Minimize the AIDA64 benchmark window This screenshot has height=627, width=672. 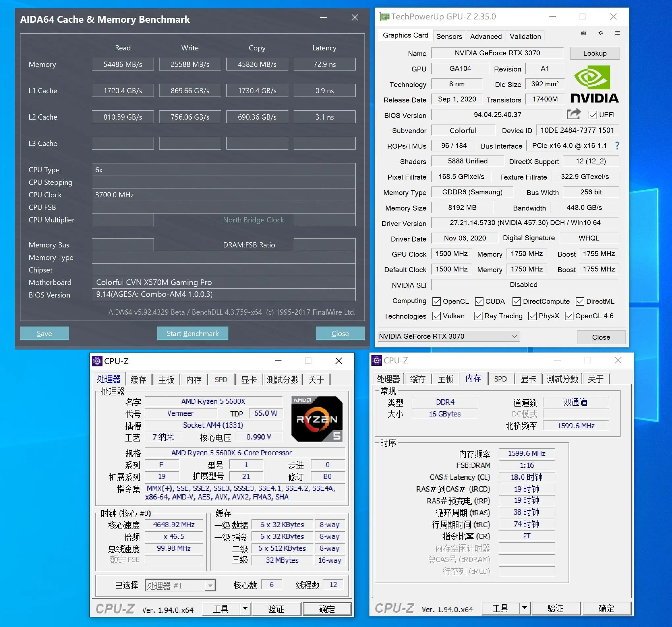tap(324, 17)
